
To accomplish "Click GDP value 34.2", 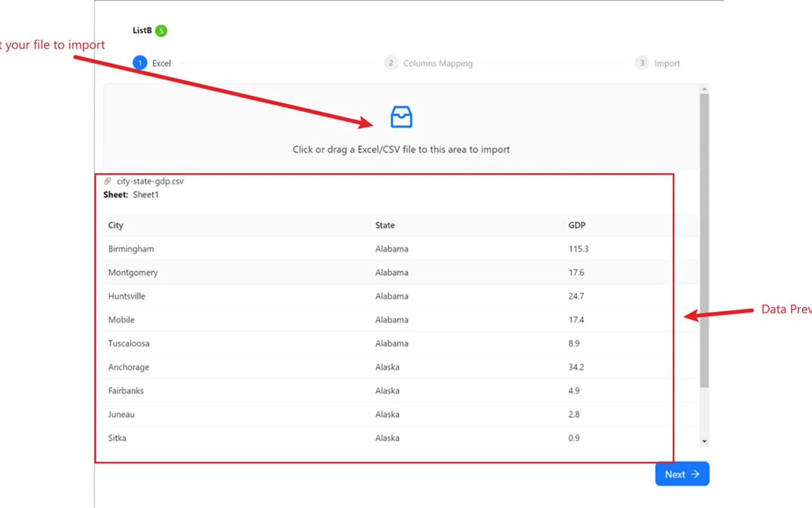I will tap(576, 367).
